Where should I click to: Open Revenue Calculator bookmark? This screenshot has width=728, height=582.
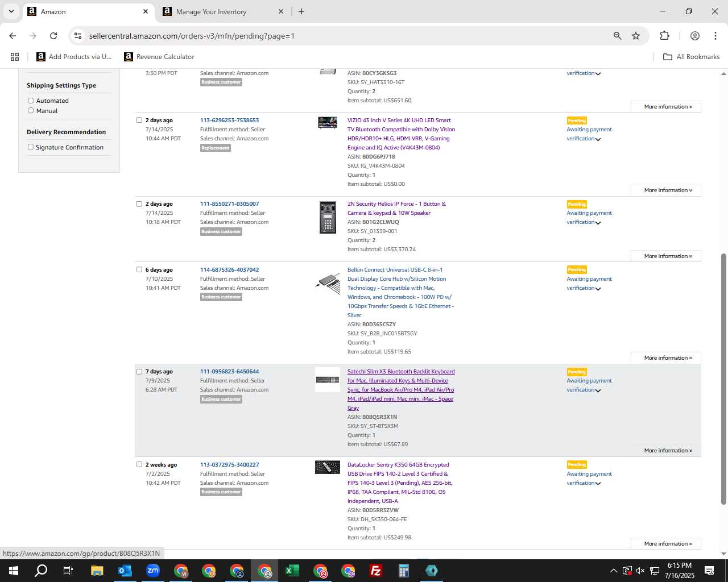(159, 57)
